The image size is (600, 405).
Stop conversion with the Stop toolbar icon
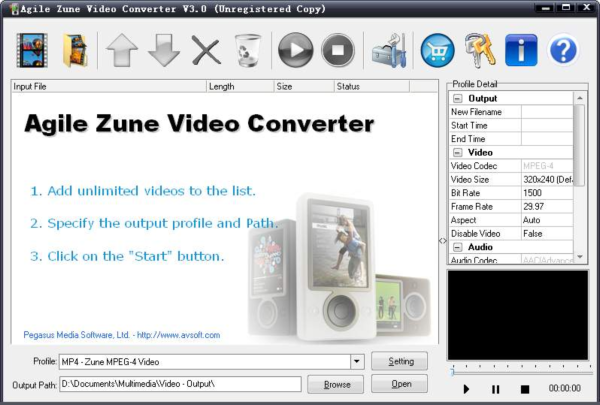pos(337,50)
